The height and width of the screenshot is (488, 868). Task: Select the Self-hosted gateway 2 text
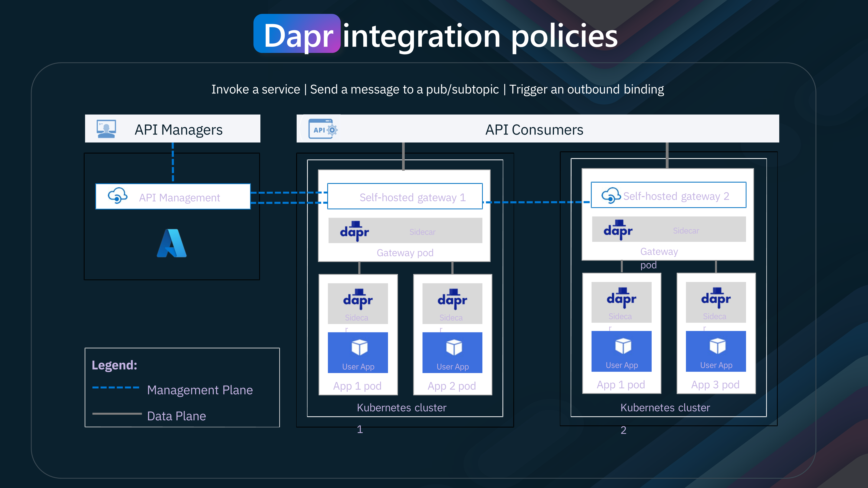click(x=676, y=196)
